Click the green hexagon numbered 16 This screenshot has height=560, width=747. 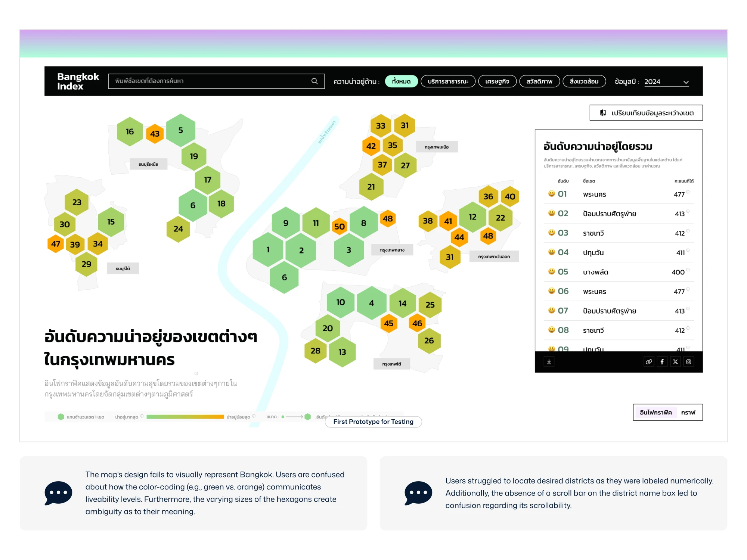click(130, 131)
